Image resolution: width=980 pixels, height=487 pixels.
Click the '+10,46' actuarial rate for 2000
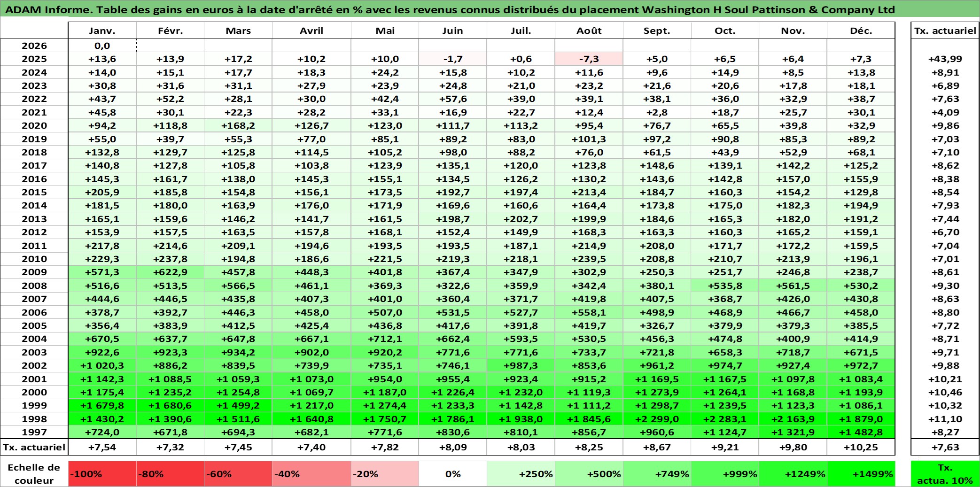tap(945, 392)
